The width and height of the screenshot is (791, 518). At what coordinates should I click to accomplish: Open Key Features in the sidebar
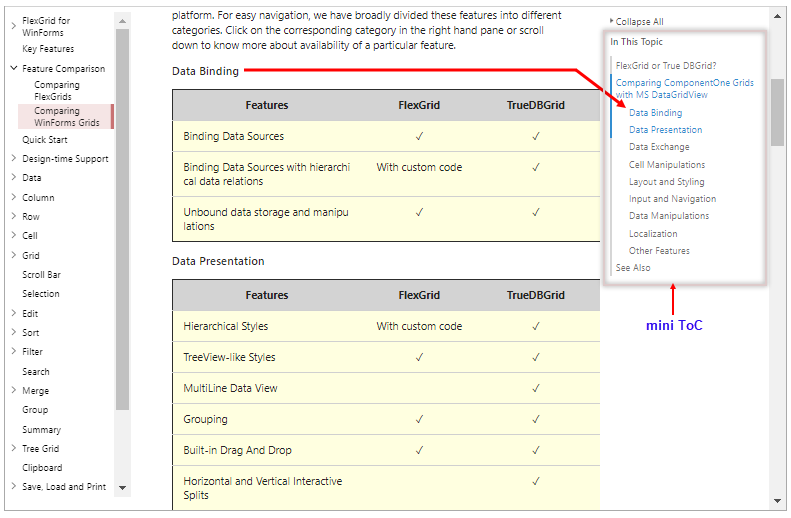coord(48,49)
